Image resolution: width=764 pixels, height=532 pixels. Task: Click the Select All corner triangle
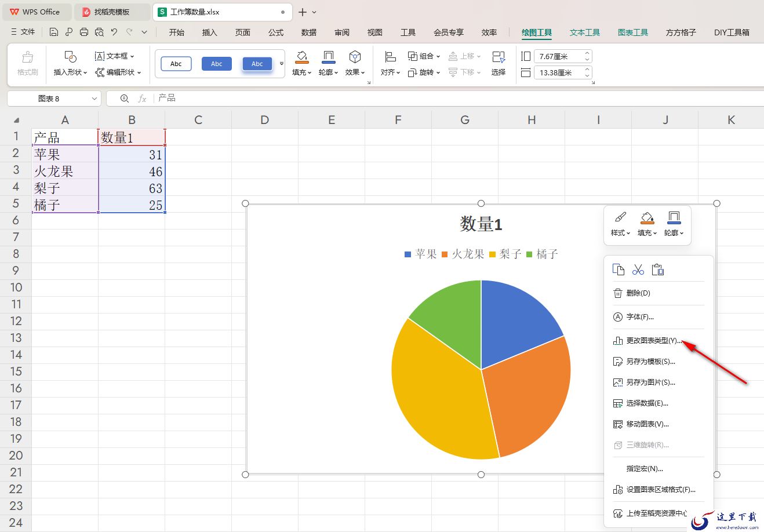16,120
